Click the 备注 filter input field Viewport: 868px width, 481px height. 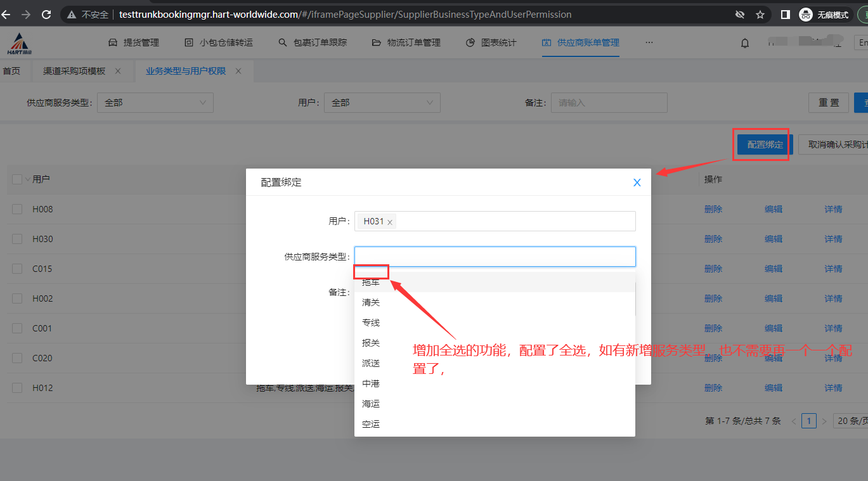[x=609, y=103]
